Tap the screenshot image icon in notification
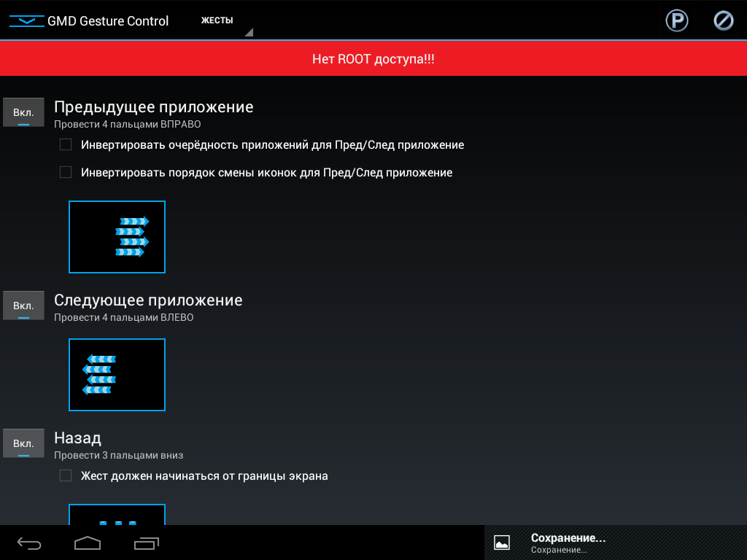747x560 pixels. pos(502,542)
